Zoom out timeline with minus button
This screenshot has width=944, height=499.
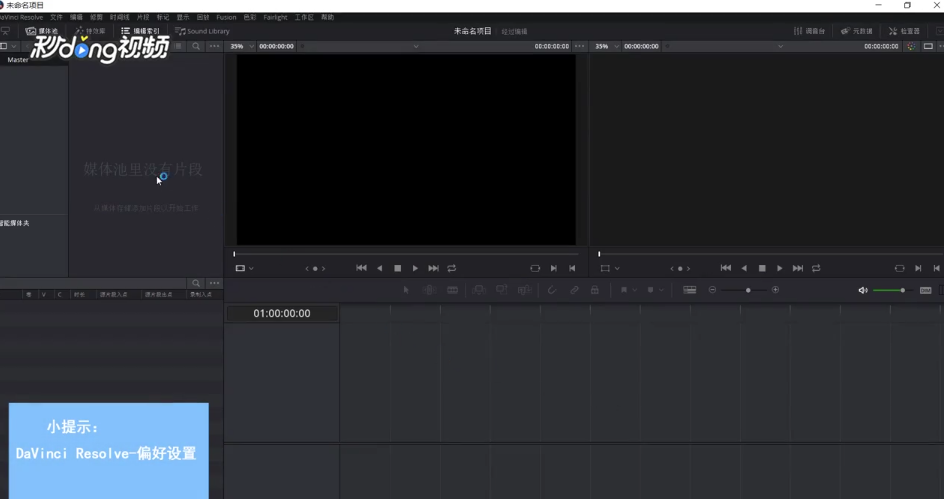tap(712, 290)
